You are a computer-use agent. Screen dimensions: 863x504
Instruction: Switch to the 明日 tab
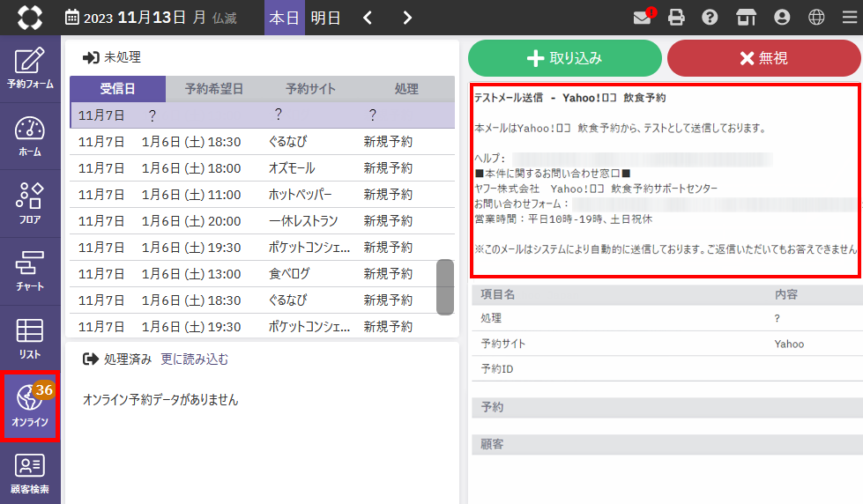[325, 18]
